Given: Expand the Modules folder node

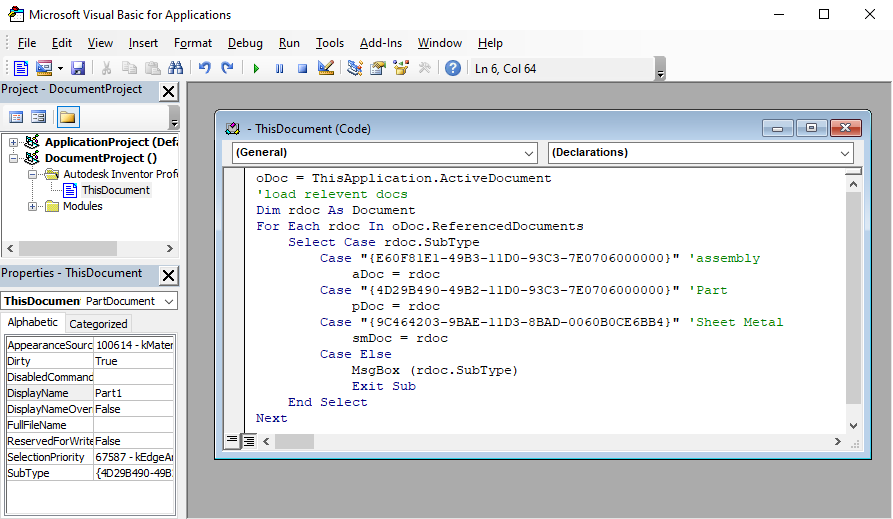Looking at the screenshot, I should coord(32,206).
